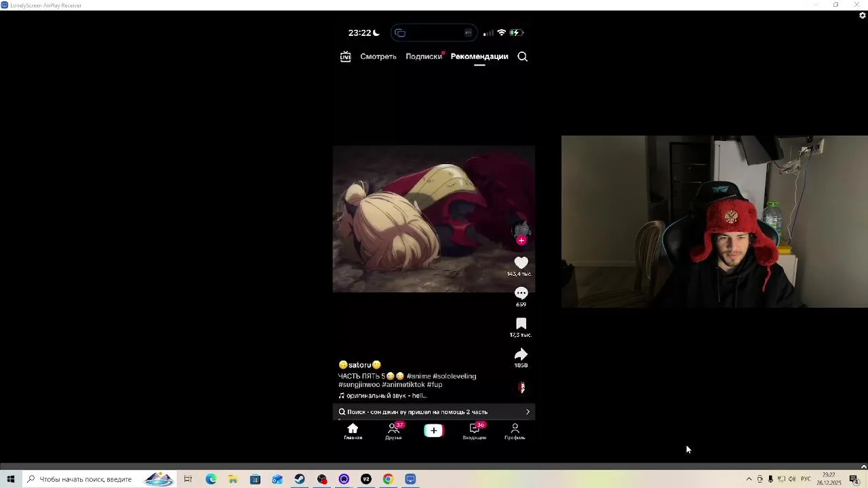Like the video with heart icon
The image size is (868, 488).
(521, 263)
